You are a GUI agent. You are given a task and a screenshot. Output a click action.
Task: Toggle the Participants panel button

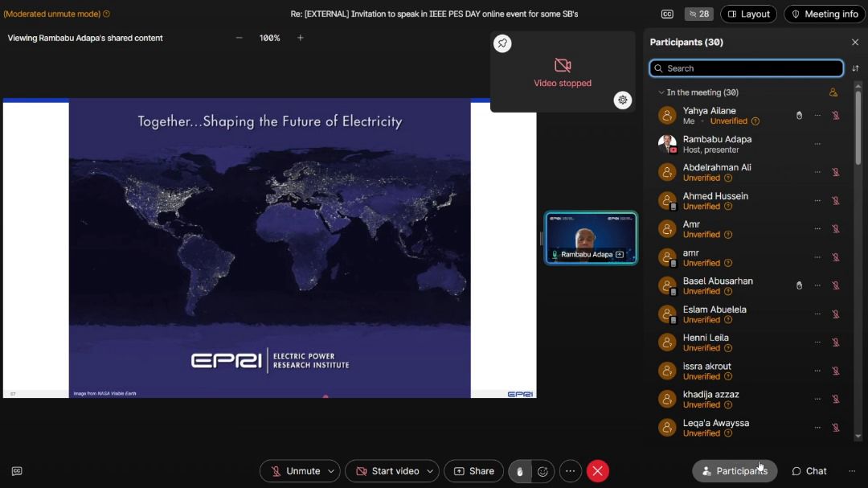[734, 471]
